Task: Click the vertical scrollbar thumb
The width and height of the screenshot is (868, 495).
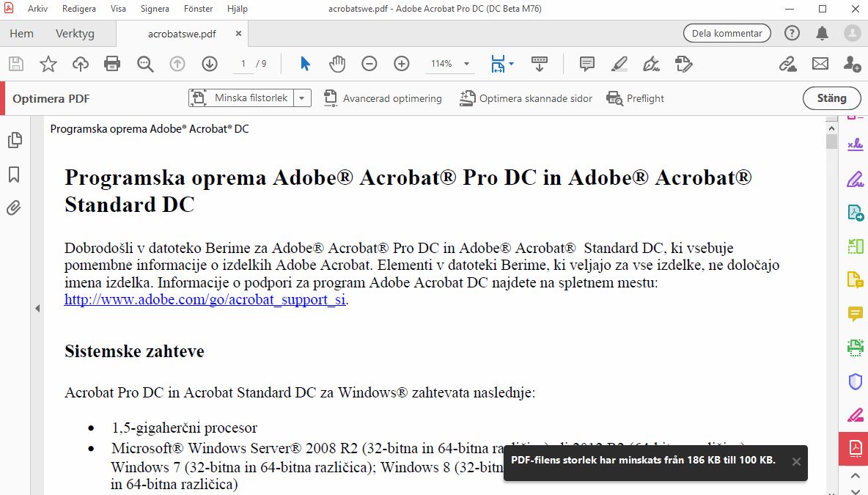Action: [831, 142]
